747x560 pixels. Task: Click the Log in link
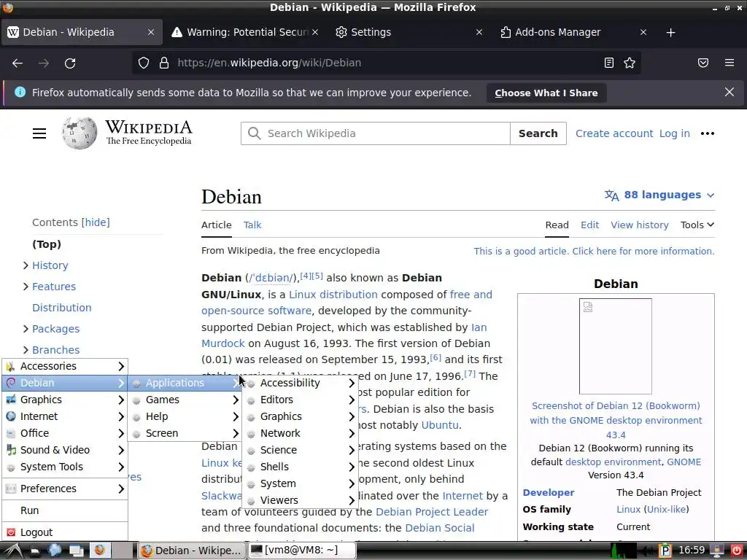coord(674,133)
